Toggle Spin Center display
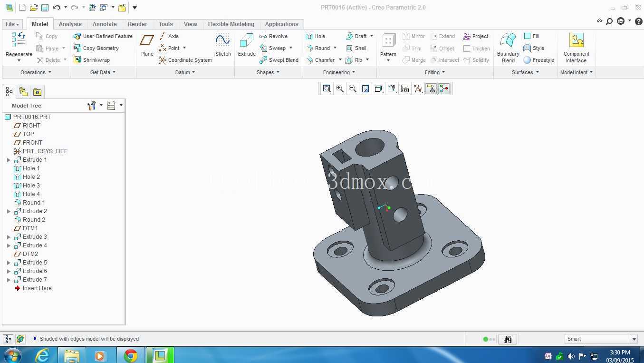Screen dimensions: 644x363 pos(444,88)
